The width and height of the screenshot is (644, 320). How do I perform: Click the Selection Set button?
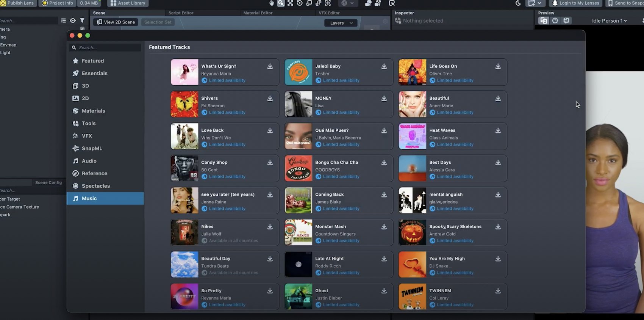(158, 22)
